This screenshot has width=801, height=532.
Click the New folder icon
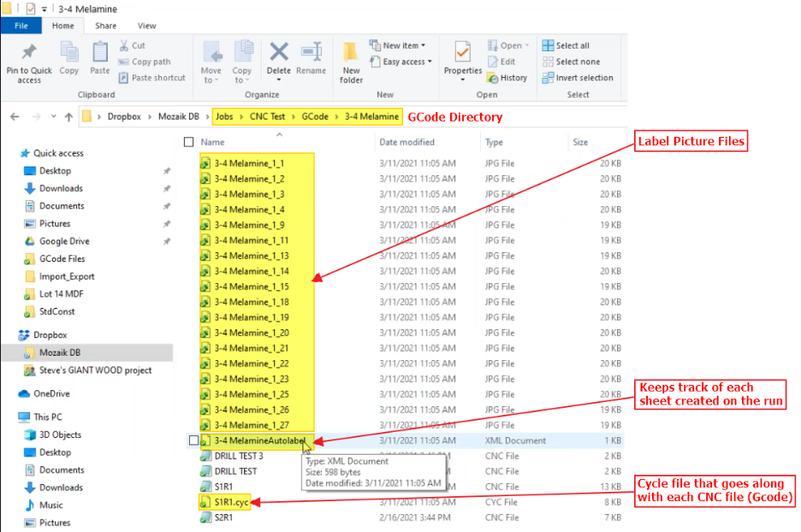[x=351, y=52]
